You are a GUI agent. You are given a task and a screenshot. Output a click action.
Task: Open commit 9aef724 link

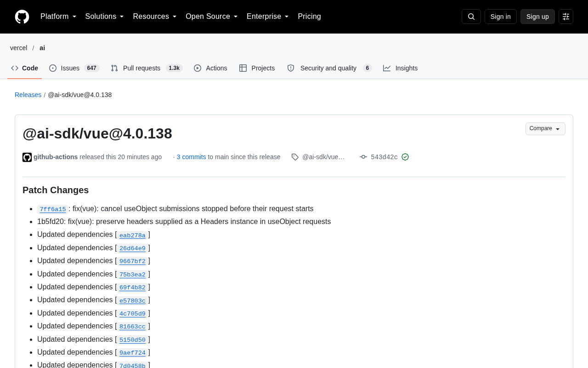tap(132, 353)
